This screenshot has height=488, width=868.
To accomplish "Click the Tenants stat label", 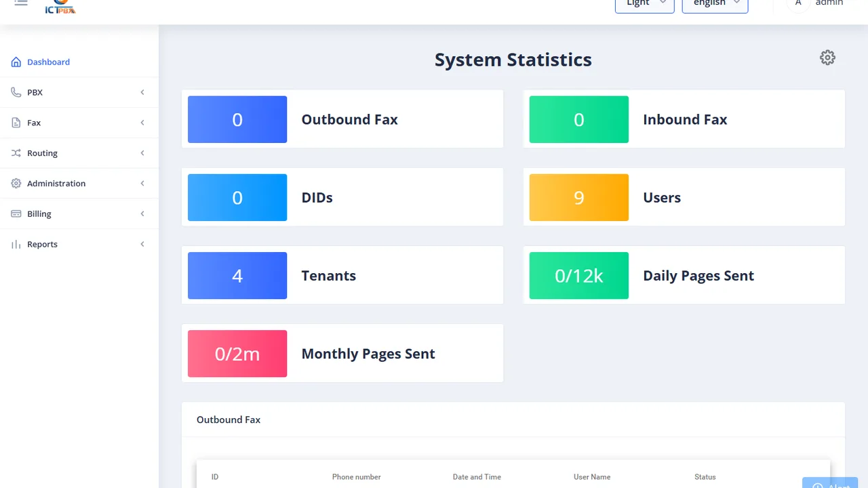I will [329, 275].
